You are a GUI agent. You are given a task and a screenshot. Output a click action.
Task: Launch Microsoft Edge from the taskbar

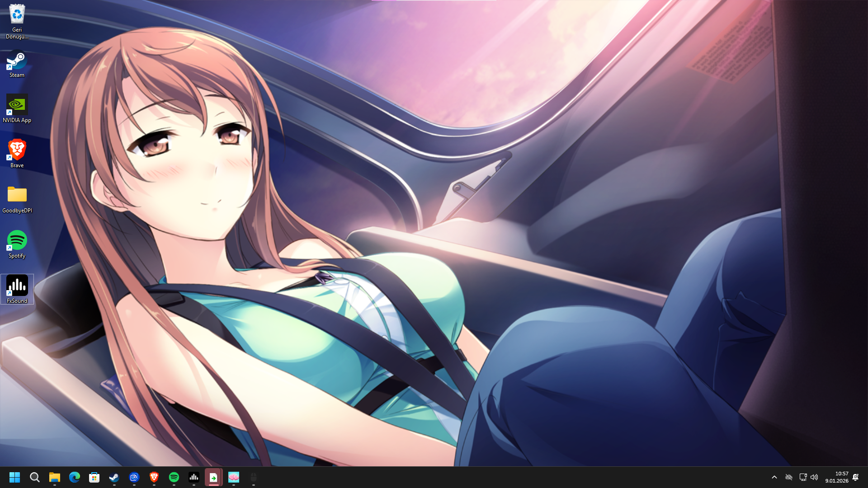pos(75,477)
